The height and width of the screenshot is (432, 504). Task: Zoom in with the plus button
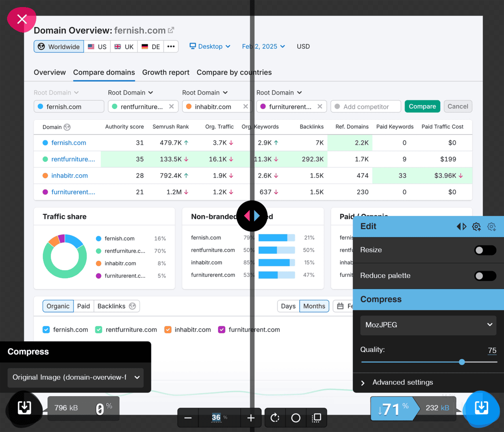251,418
